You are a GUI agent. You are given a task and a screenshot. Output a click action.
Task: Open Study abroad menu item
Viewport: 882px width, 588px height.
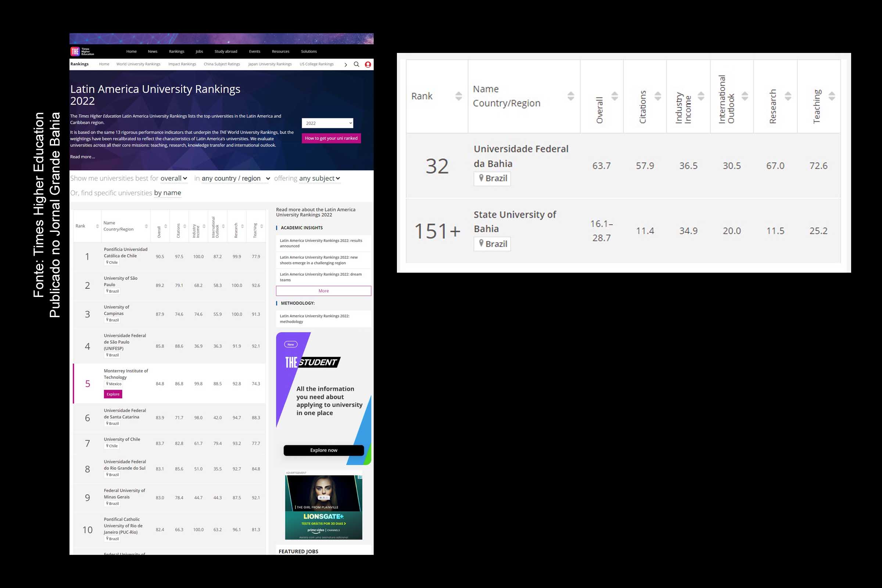click(225, 51)
